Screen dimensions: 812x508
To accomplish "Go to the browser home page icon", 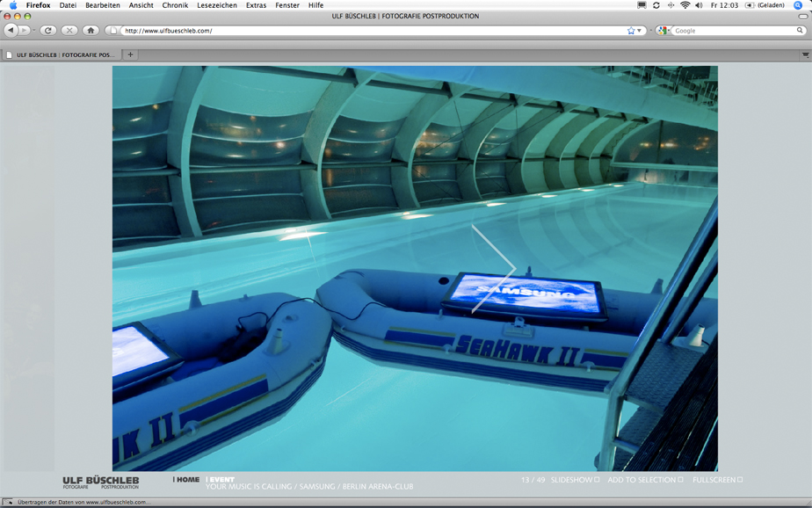I will tap(91, 31).
